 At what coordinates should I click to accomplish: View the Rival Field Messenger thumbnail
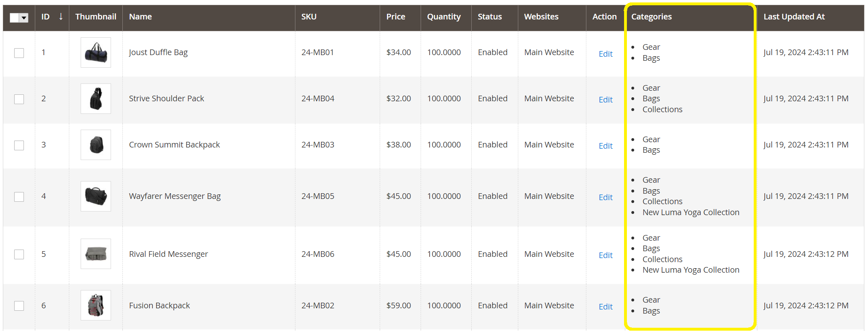(96, 254)
